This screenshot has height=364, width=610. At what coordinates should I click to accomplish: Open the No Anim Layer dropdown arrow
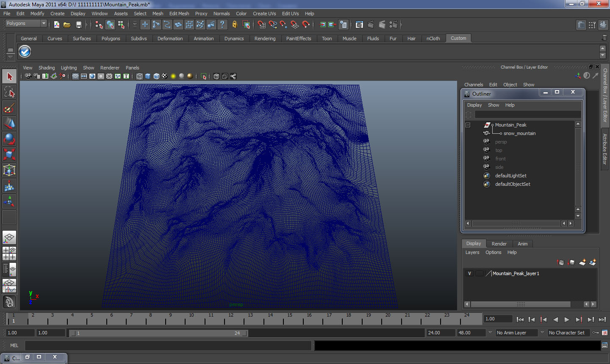490,333
